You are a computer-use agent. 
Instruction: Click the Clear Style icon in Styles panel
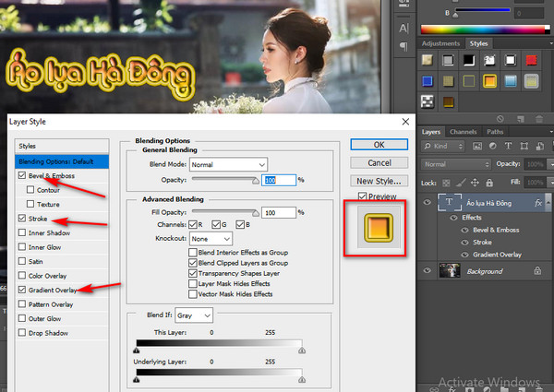coord(500,119)
